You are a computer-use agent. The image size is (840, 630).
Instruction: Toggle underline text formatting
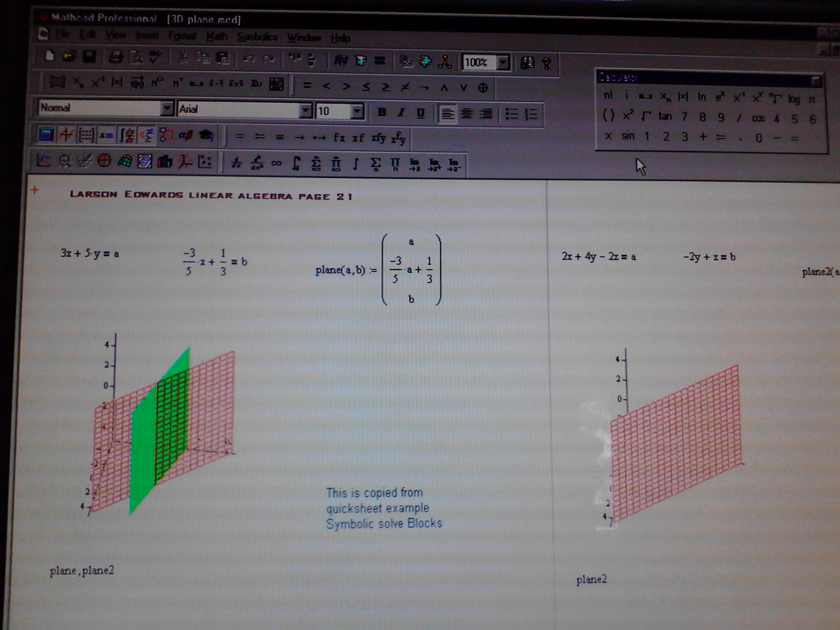(x=420, y=113)
